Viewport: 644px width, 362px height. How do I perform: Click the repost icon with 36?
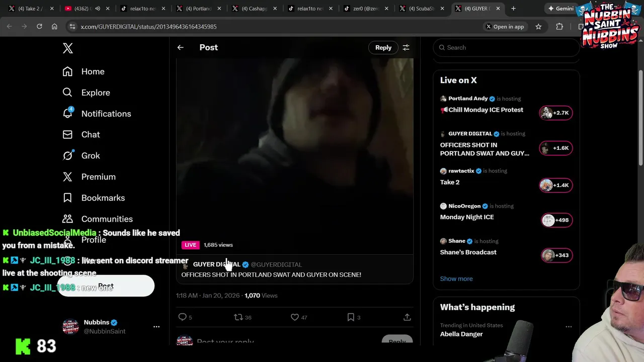pos(238,317)
